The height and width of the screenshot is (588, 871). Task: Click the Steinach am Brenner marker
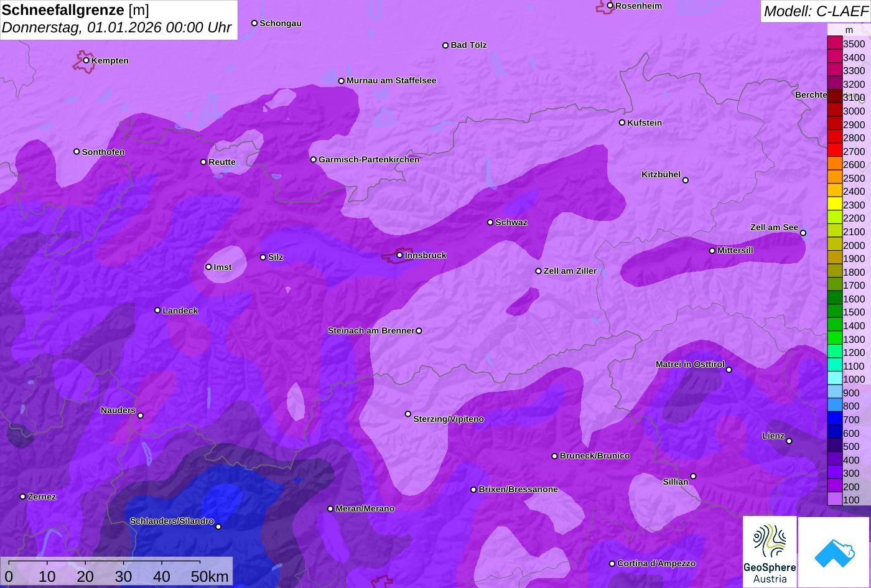click(419, 331)
